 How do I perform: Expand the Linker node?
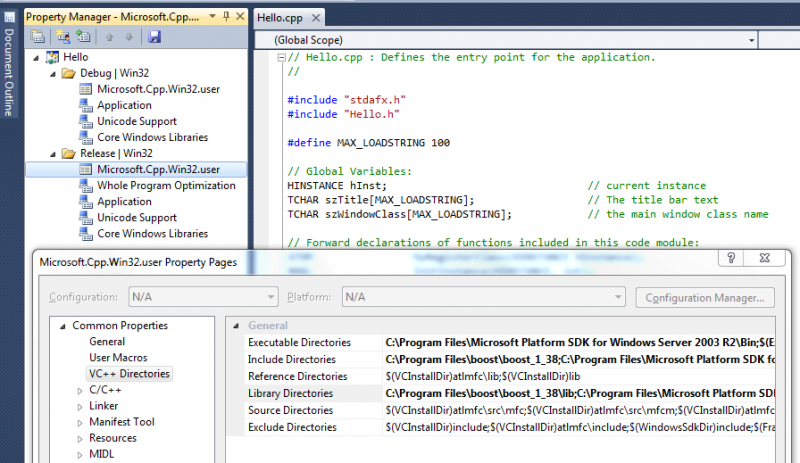click(x=80, y=407)
